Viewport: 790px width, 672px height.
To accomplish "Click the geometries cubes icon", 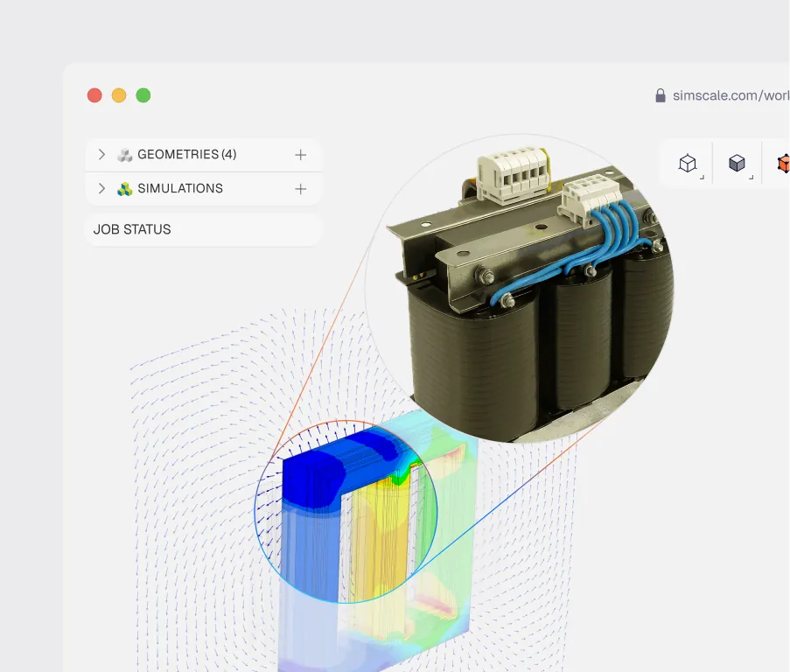I will point(124,155).
